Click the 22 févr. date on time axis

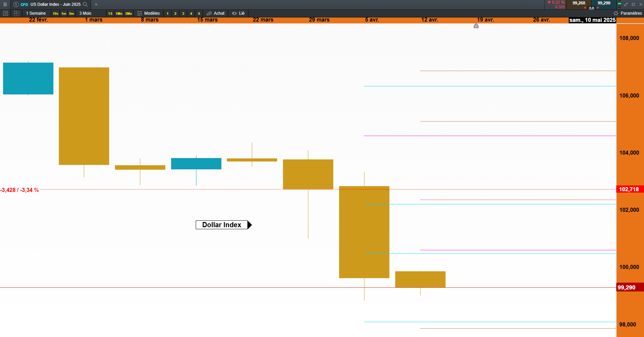tap(38, 20)
